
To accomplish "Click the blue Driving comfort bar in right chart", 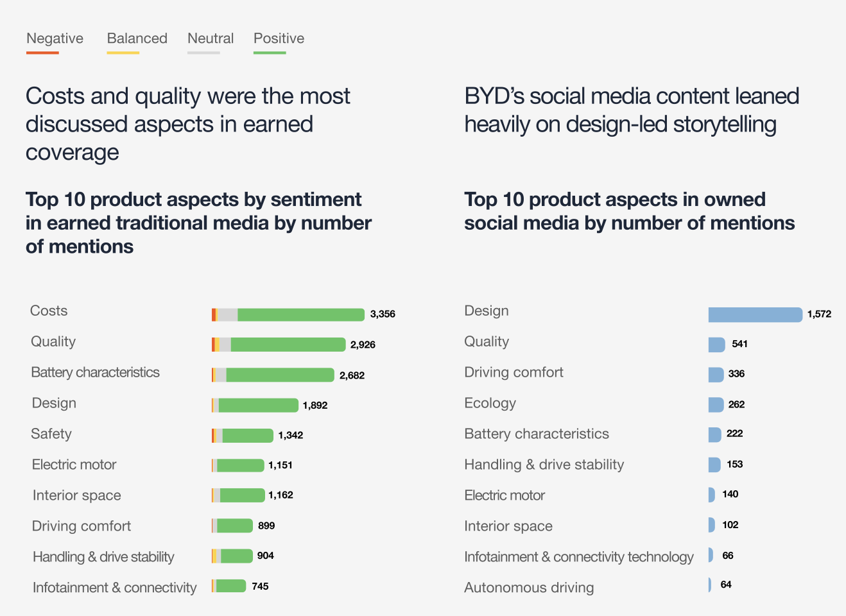I will [716, 375].
